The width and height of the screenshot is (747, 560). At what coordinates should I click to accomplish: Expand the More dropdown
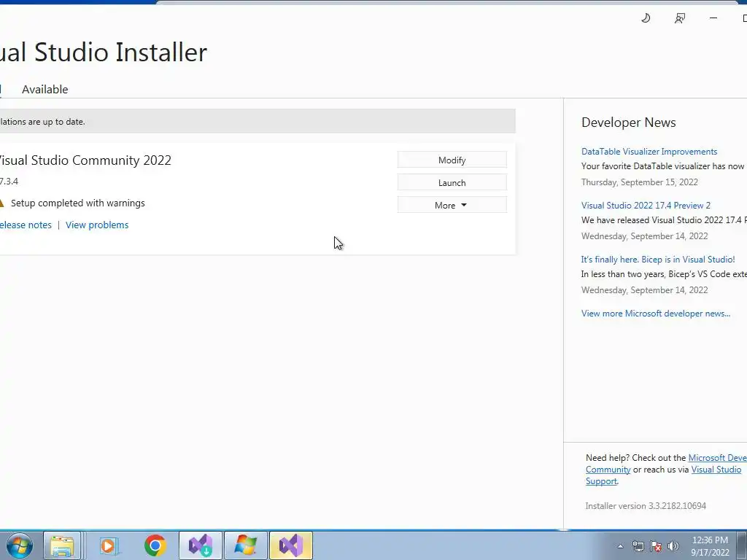[x=452, y=205]
